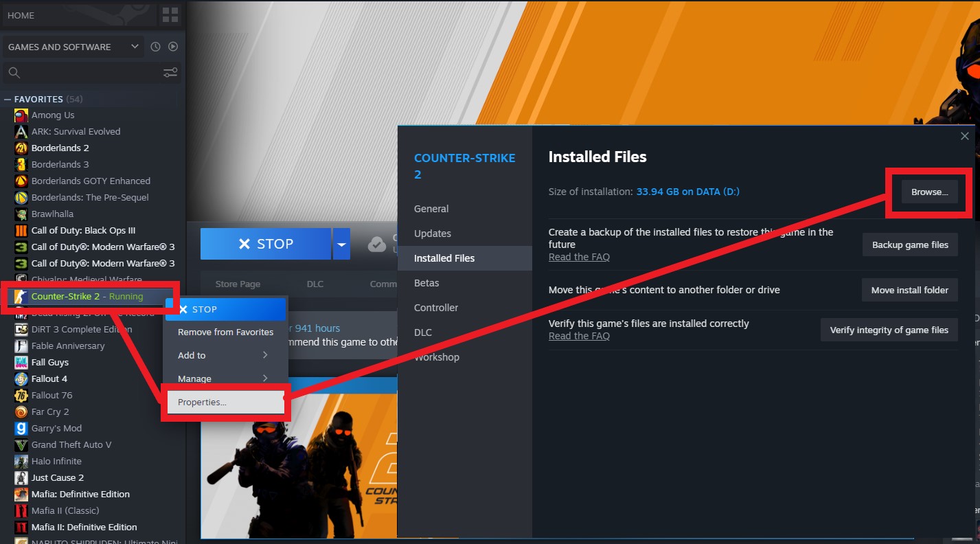
Task: Open Read the FAQ under verify description
Action: [x=579, y=336]
